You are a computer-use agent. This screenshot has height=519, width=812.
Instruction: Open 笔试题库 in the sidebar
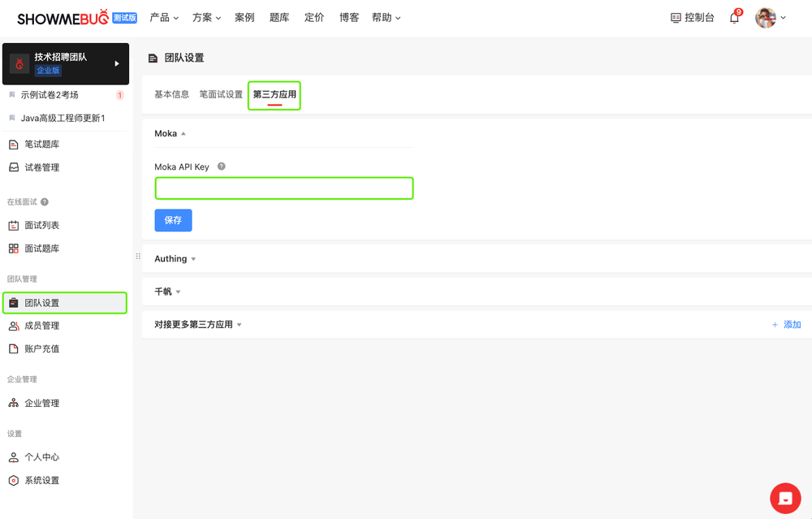point(41,145)
